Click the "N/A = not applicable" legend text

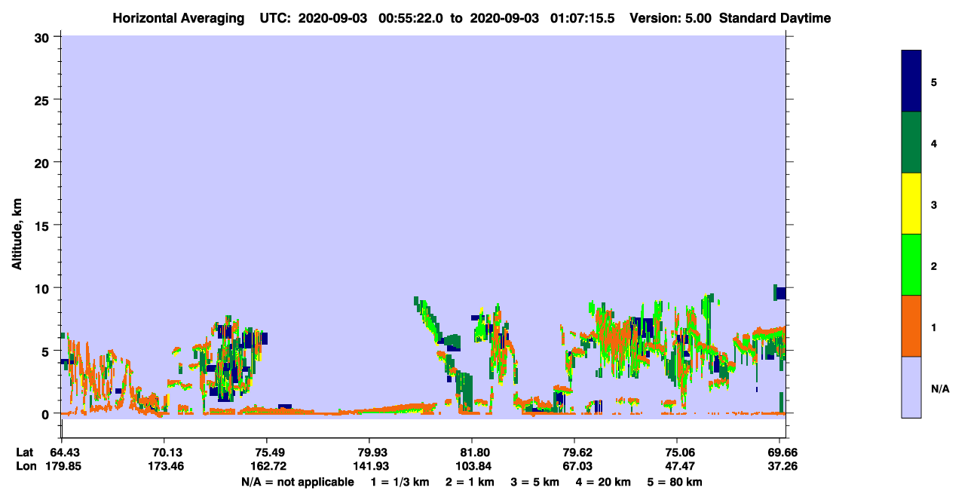(x=297, y=481)
